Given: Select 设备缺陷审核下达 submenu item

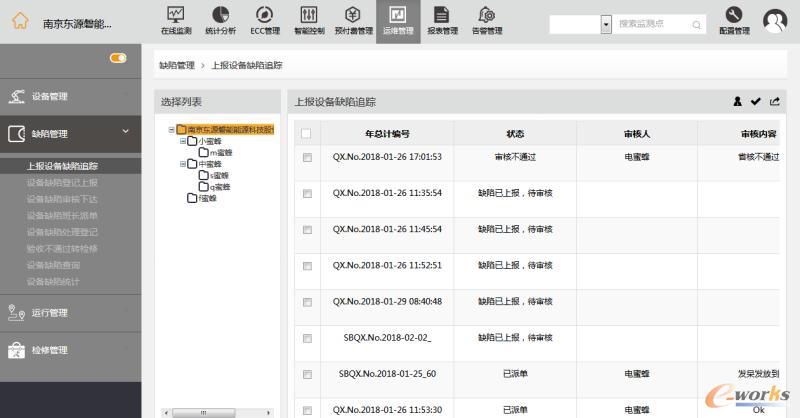Looking at the screenshot, I should pyautogui.click(x=62, y=199).
